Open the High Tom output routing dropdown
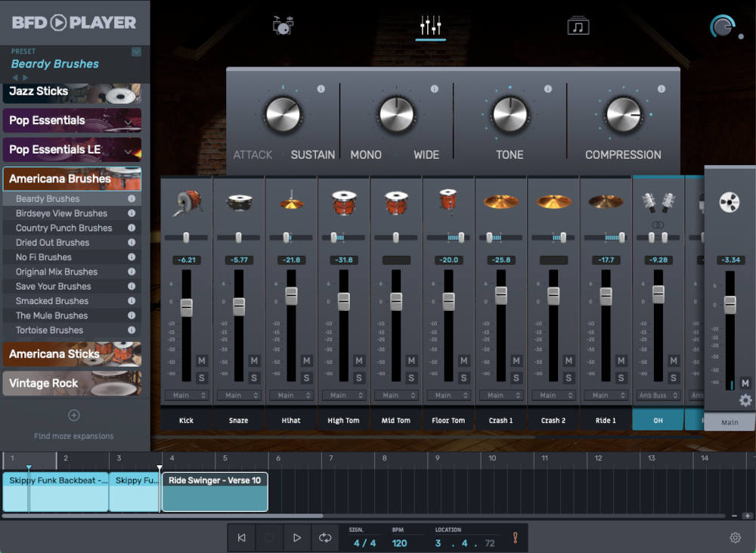Image resolution: width=756 pixels, height=553 pixels. 343,395
